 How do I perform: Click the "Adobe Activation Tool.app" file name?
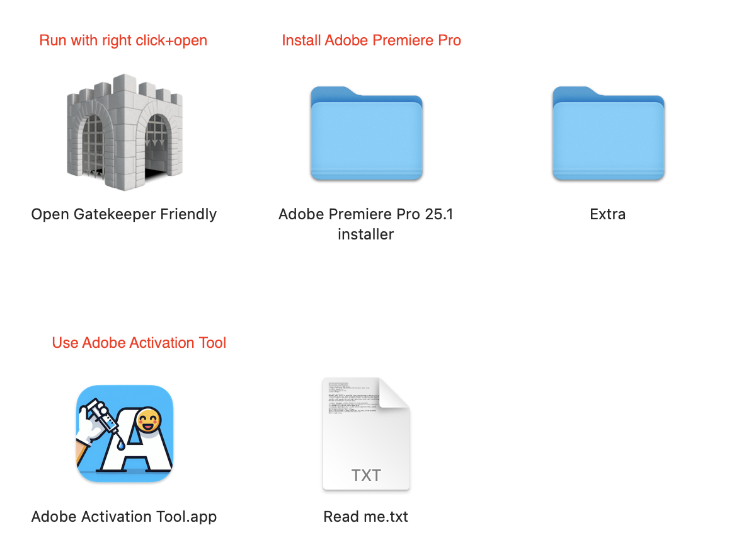click(124, 517)
